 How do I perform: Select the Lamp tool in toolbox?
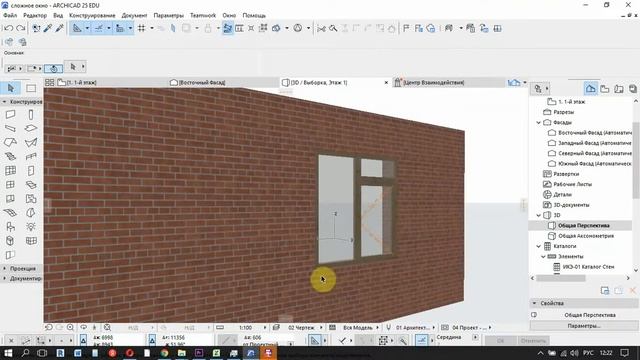coord(31,227)
